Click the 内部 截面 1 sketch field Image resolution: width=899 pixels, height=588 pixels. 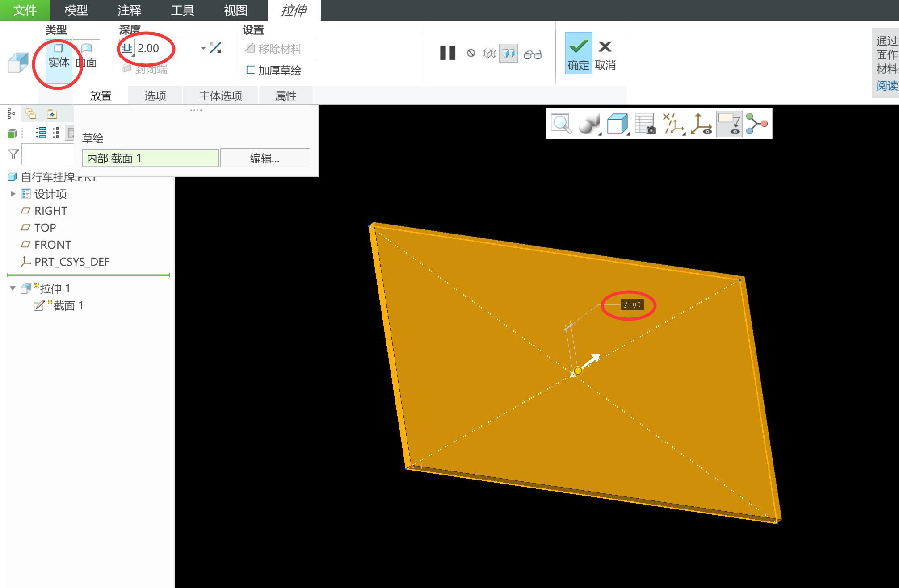pos(150,158)
